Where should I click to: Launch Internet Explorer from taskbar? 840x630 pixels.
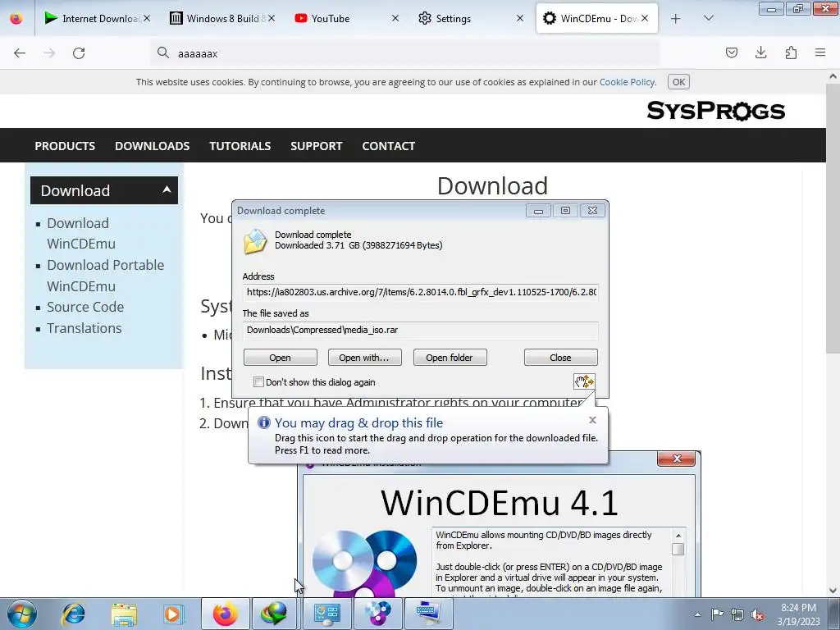pyautogui.click(x=73, y=614)
